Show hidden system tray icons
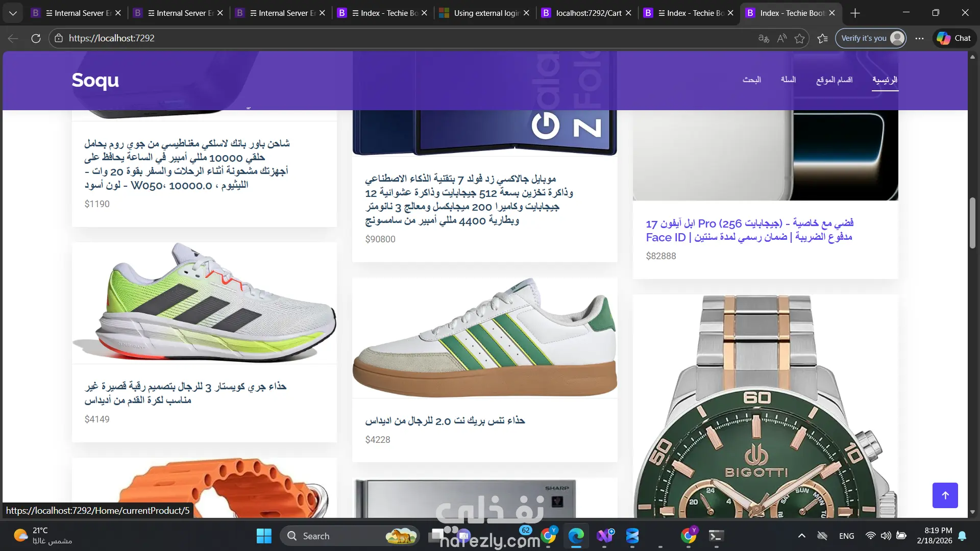This screenshot has height=551, width=980. coord(802,536)
